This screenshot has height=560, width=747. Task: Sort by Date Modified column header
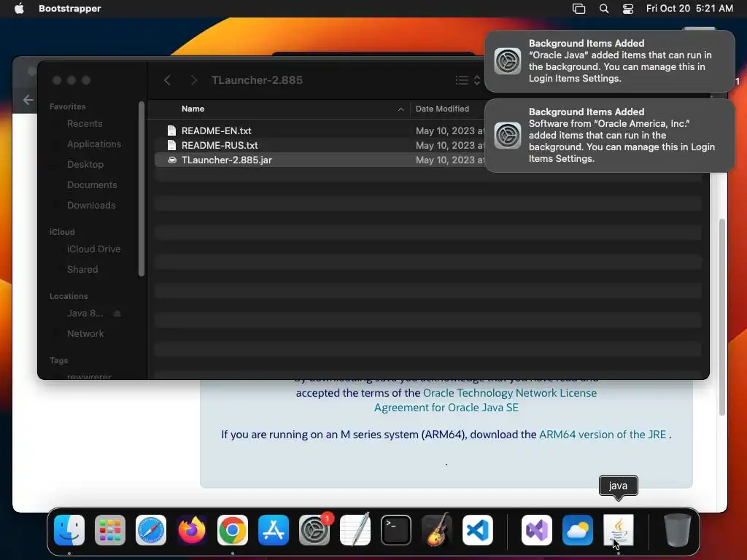click(x=442, y=109)
